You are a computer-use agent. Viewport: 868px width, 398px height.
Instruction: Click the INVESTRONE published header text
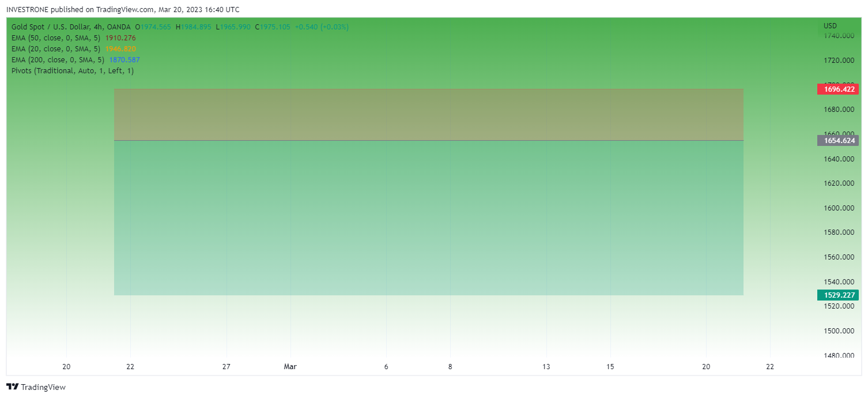[123, 9]
